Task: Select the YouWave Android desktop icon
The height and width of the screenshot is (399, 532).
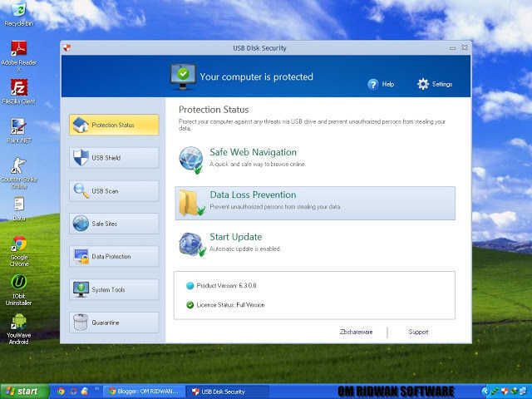Action: pos(18,329)
